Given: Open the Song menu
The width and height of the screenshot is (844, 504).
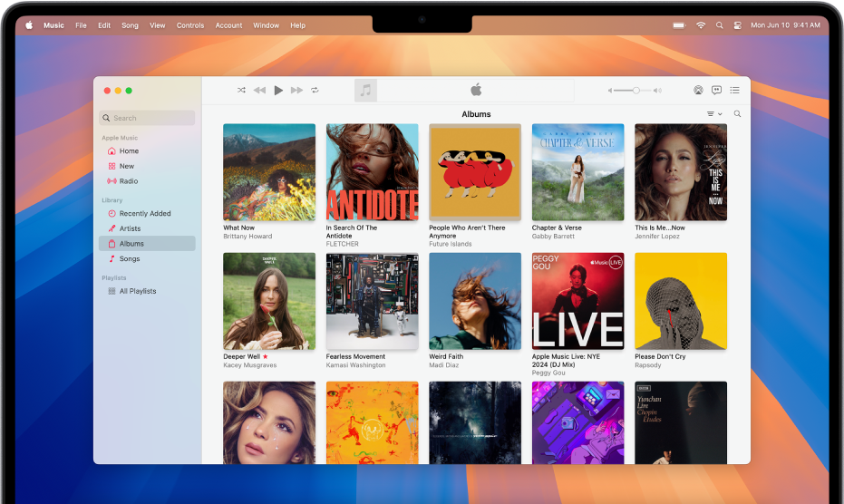Looking at the screenshot, I should coord(130,25).
